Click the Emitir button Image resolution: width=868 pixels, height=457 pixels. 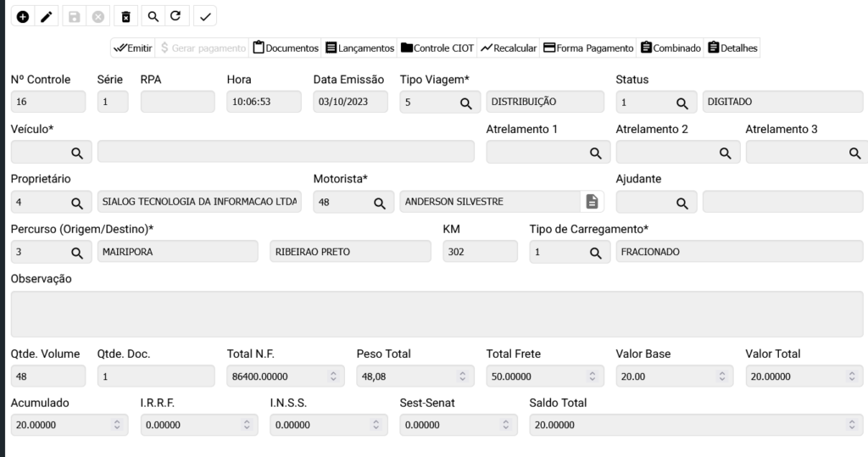132,48
